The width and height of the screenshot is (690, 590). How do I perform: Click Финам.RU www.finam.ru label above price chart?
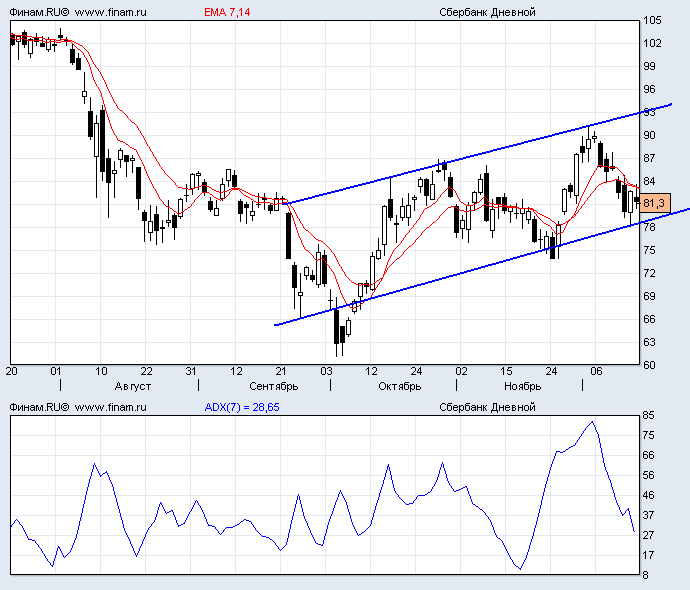point(78,12)
